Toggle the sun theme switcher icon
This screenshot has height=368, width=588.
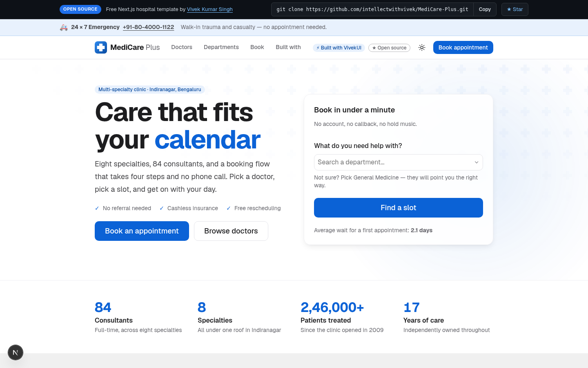(422, 47)
